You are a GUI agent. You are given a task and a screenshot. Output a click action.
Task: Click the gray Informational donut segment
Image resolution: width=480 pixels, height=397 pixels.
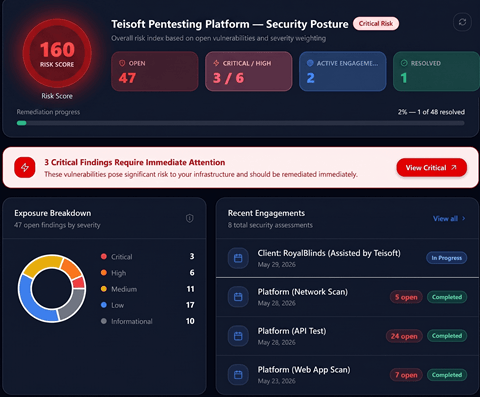[73, 306]
